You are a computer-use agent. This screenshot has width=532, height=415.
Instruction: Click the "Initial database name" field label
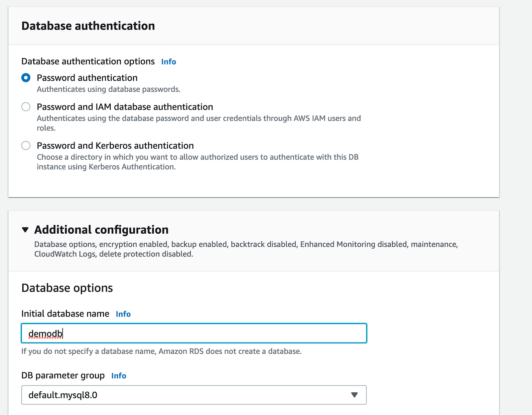65,314
